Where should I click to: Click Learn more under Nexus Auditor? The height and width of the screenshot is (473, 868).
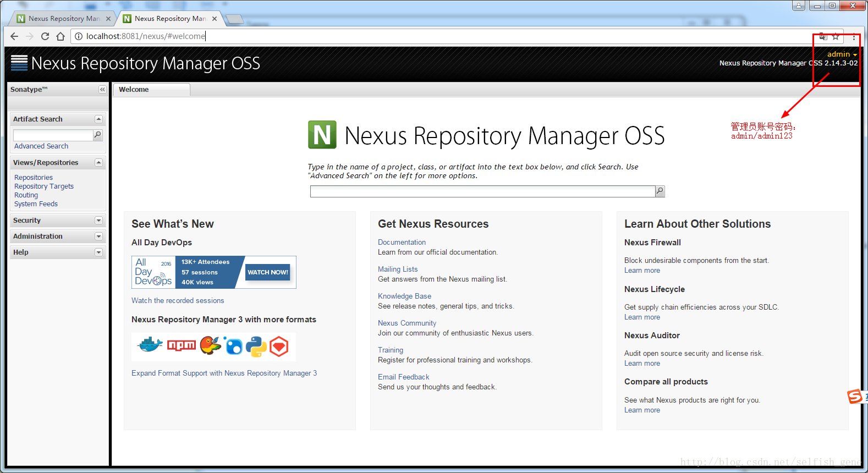[642, 364]
